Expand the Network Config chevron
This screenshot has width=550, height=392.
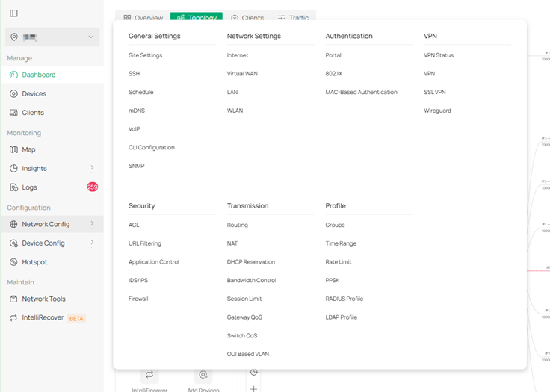point(92,224)
